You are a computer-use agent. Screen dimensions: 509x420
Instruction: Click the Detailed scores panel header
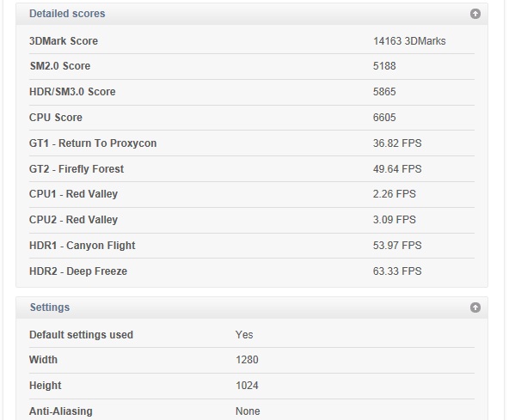click(252, 14)
